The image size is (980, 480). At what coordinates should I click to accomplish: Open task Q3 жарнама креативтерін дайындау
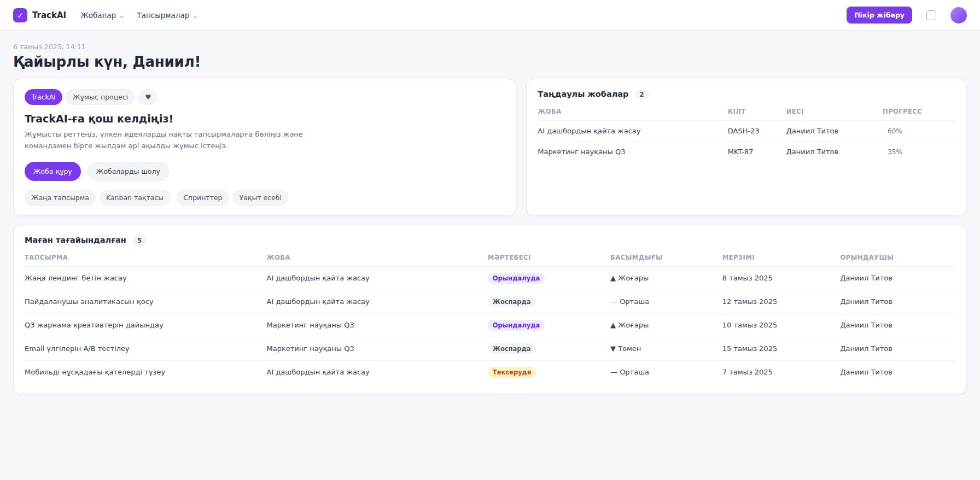coord(94,325)
